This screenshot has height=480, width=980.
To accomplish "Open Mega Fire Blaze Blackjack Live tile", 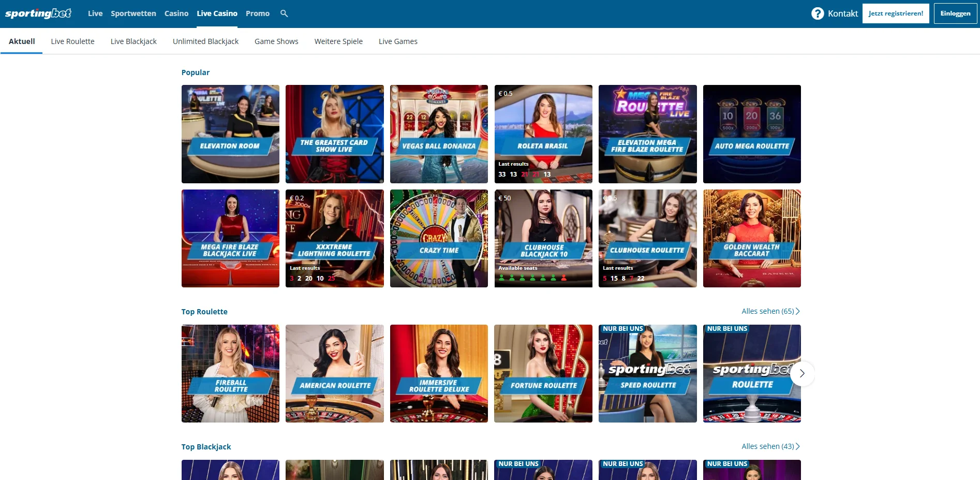I will [230, 238].
